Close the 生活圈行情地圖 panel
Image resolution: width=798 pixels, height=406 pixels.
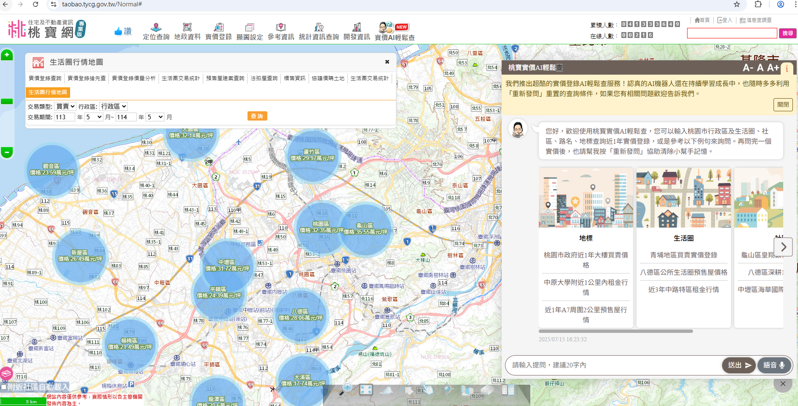tap(387, 62)
